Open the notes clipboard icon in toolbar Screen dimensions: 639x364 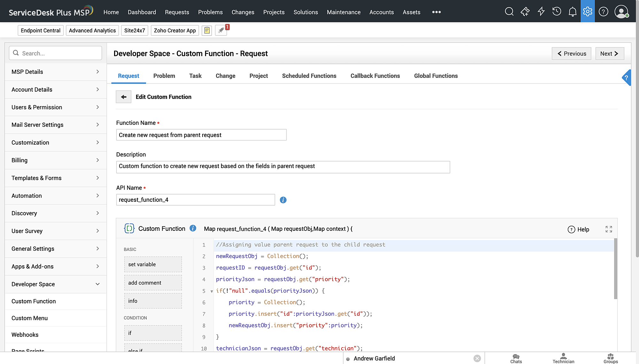click(207, 31)
